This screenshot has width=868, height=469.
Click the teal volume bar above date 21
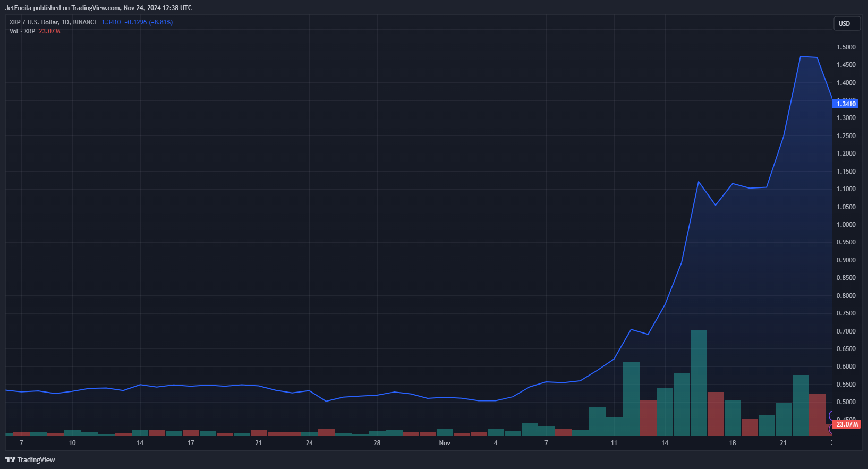[x=784, y=419]
